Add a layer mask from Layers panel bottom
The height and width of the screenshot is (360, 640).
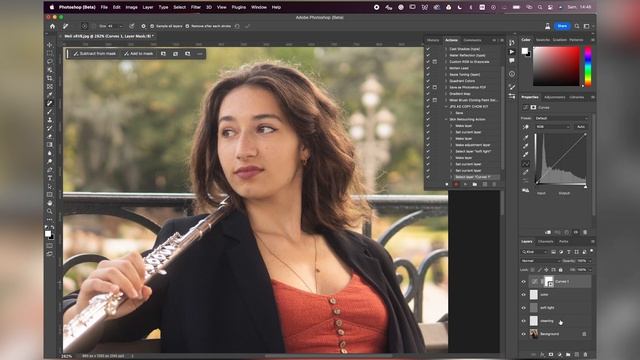click(x=551, y=354)
